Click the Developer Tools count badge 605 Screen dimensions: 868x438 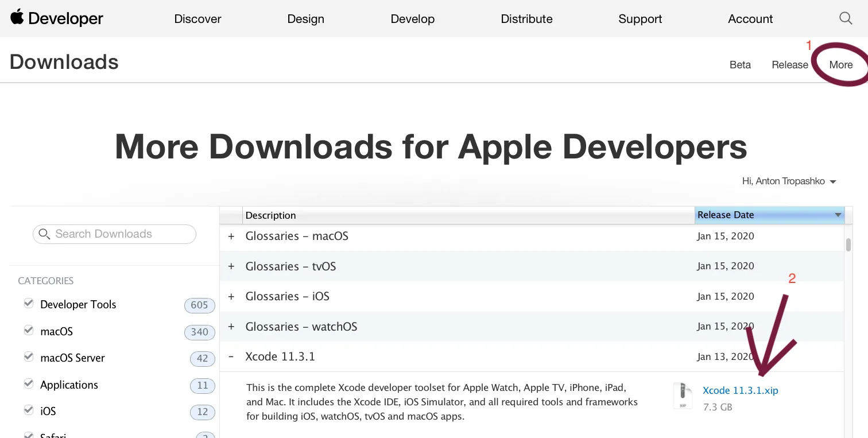(199, 305)
